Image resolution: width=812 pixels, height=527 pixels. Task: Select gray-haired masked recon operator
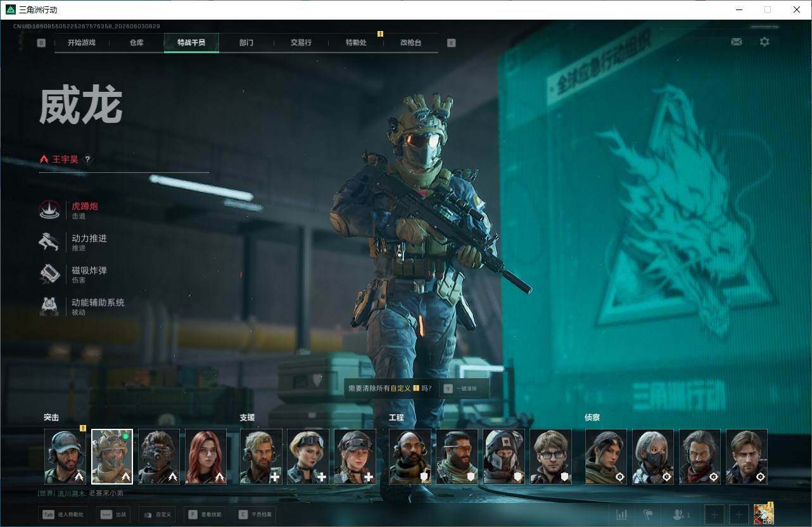pos(653,457)
